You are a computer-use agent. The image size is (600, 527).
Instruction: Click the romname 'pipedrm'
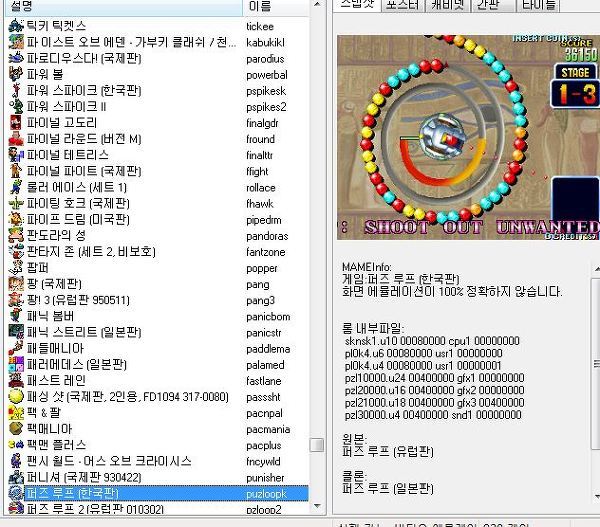tap(264, 220)
